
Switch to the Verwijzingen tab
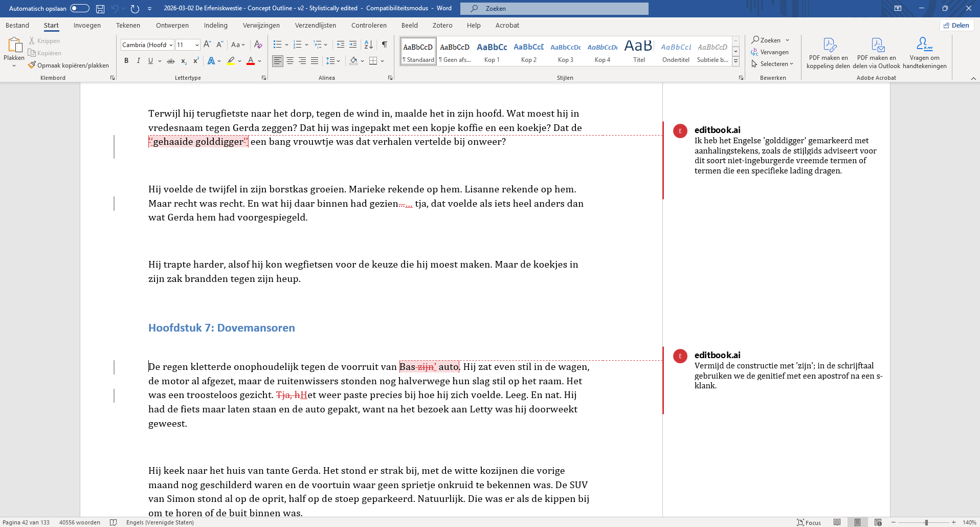point(261,26)
